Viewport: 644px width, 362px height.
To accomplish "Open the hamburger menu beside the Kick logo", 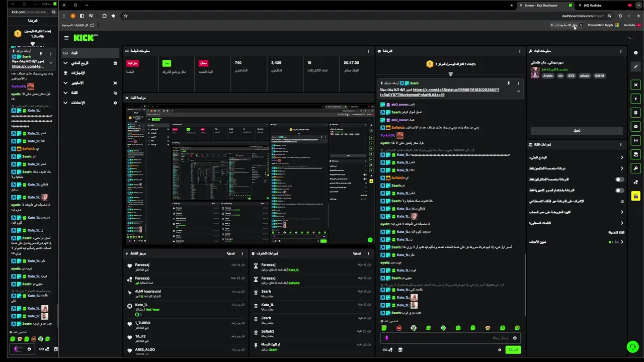I will tap(66, 38).
